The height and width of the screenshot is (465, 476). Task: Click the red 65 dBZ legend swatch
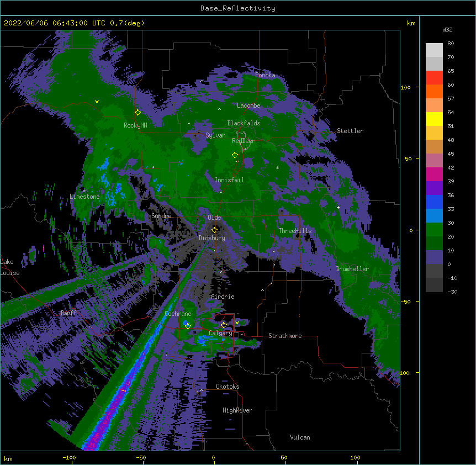coord(434,78)
